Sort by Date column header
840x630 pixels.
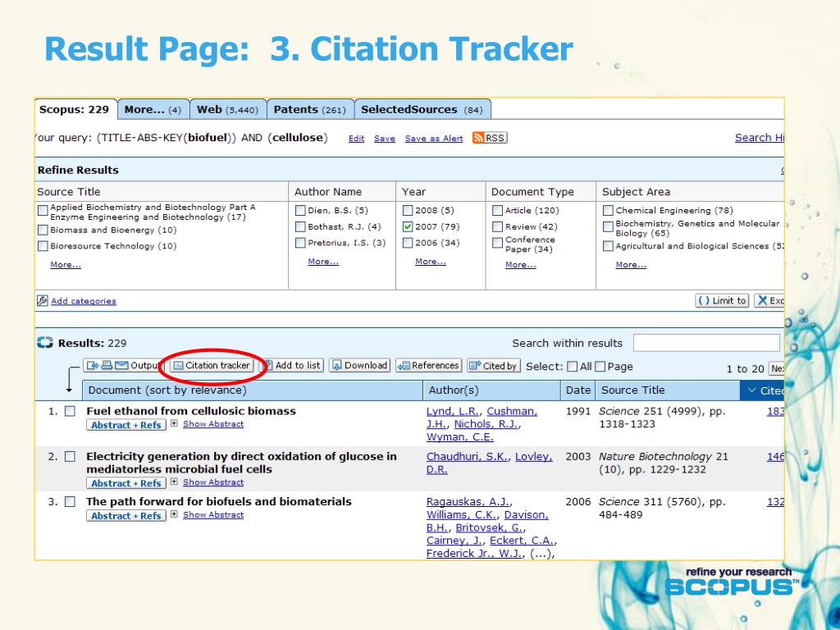tap(578, 390)
